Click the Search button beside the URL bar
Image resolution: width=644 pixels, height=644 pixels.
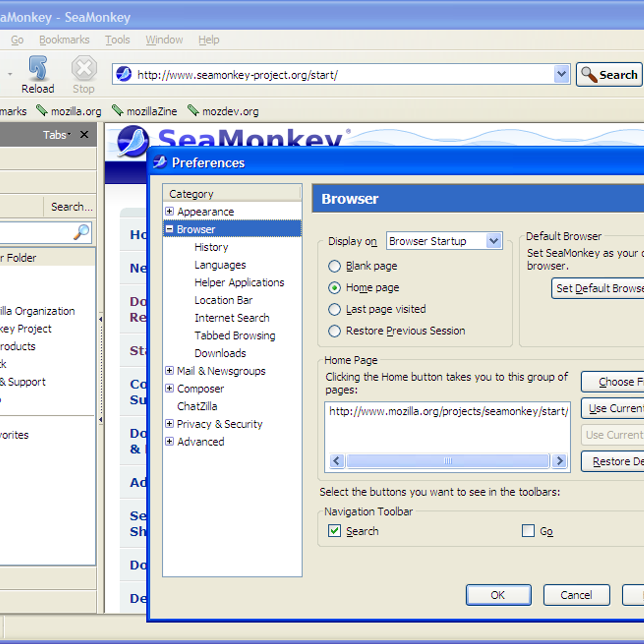pos(609,74)
